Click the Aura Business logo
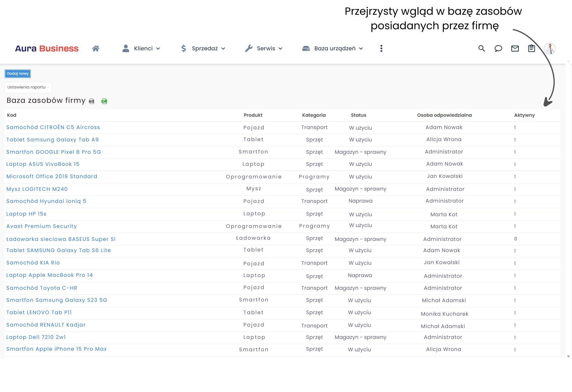This screenshot has width=572, height=392. [47, 49]
